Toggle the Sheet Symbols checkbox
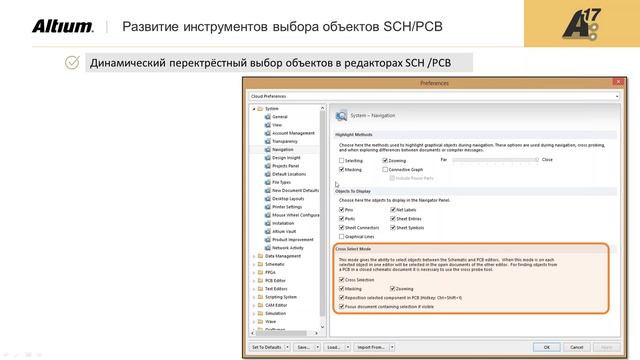This screenshot has width=640, height=360. pos(393,228)
